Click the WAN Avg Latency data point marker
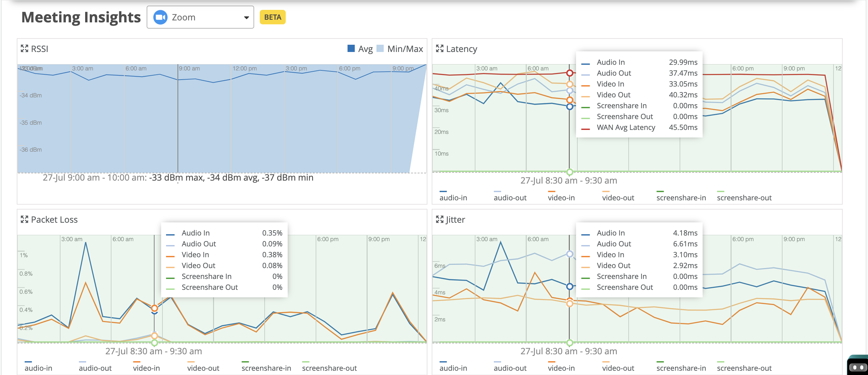The image size is (868, 375). 569,73
